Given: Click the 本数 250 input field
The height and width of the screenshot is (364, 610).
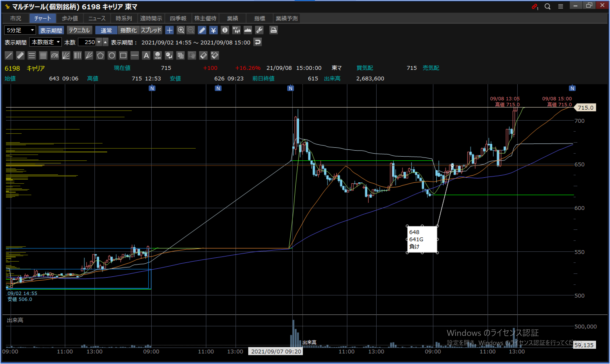Looking at the screenshot, I should [87, 42].
